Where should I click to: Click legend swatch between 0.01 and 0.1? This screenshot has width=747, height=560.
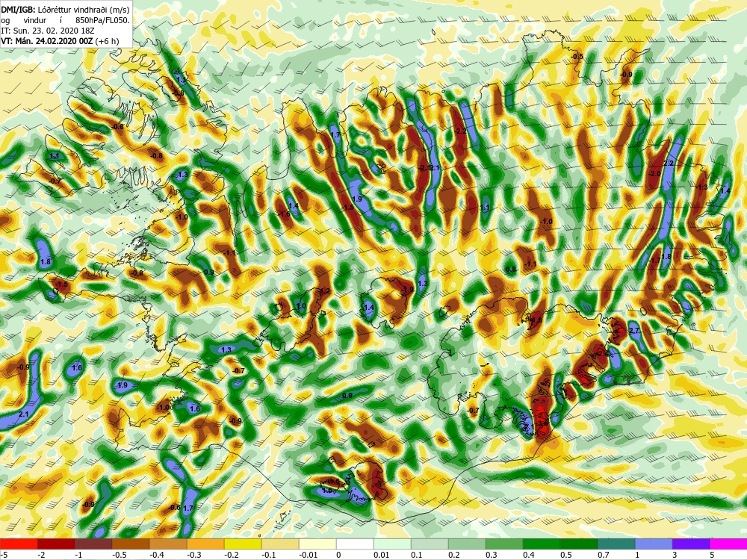pos(392,544)
